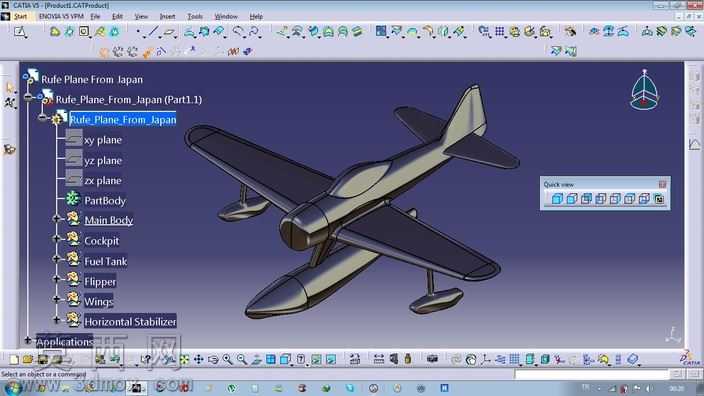
Task: Open the File menu
Action: pos(95,17)
